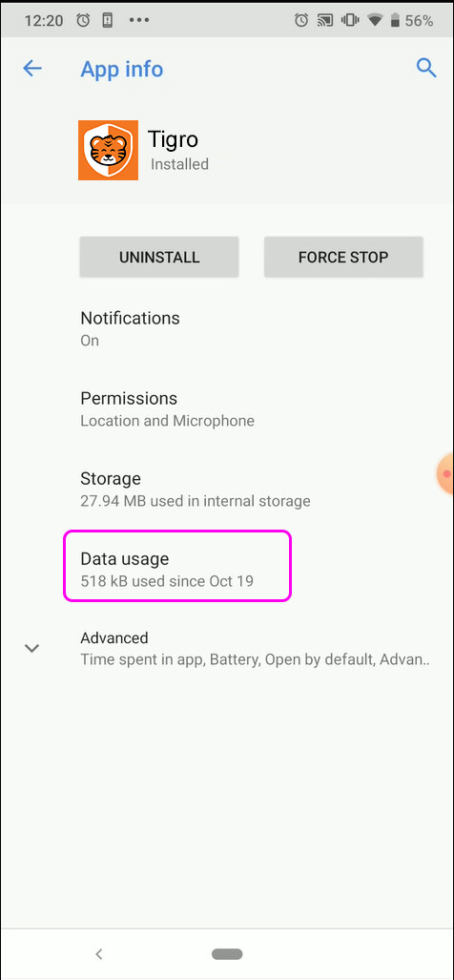Tap the alarm icon beside the clock
The height and width of the screenshot is (980, 454).
[83, 20]
